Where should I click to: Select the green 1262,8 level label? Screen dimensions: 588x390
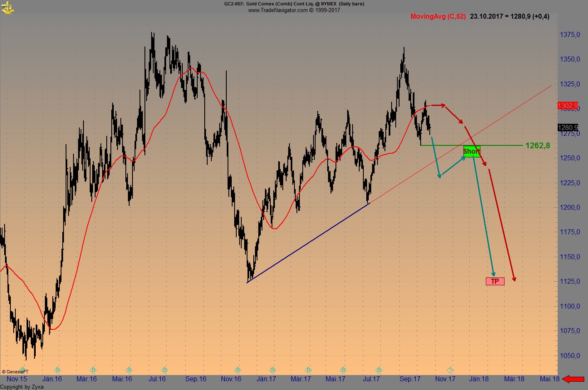[x=538, y=145]
